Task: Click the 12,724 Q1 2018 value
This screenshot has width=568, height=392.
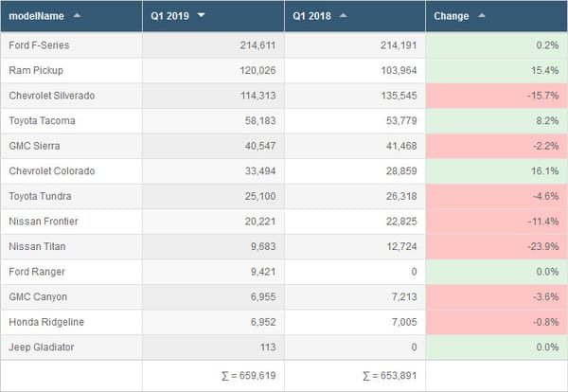Action: click(401, 247)
